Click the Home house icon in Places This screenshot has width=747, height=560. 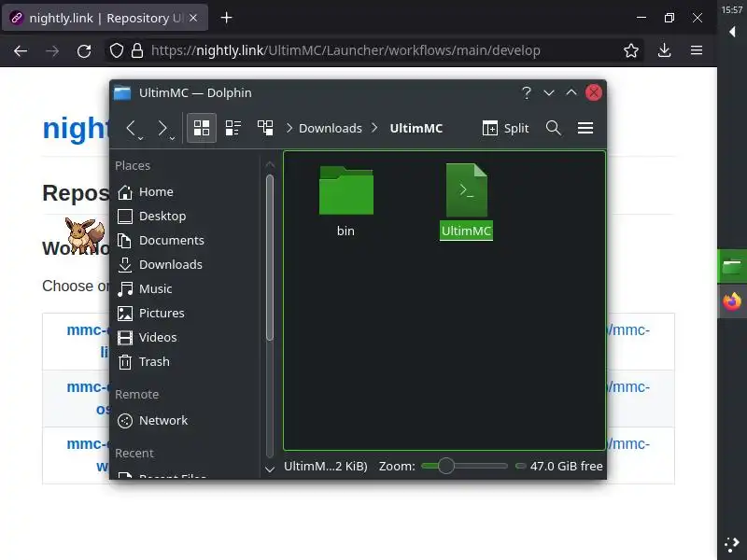tap(125, 192)
